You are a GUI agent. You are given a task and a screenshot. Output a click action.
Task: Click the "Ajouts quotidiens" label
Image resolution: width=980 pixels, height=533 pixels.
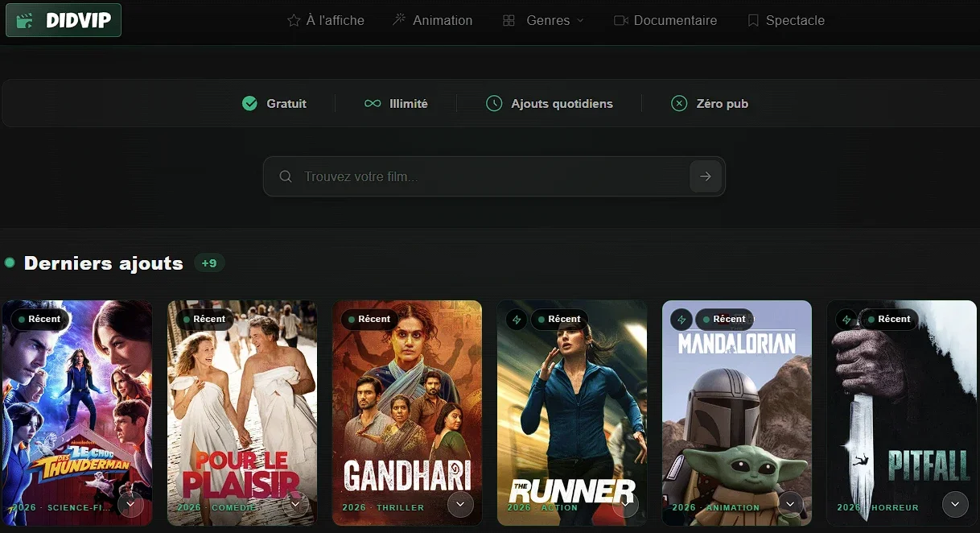562,103
